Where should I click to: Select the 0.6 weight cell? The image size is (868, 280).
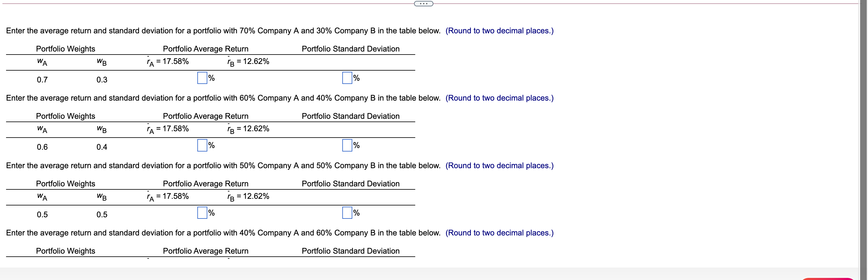42,147
